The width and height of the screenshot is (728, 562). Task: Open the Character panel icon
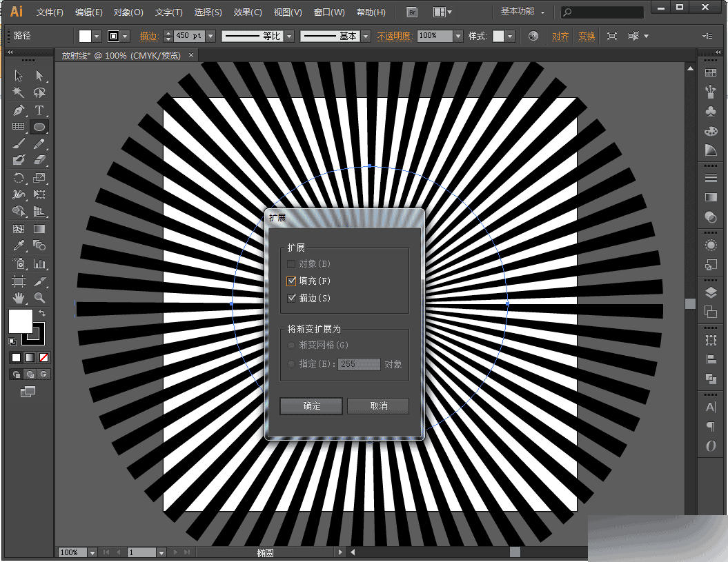pos(710,407)
